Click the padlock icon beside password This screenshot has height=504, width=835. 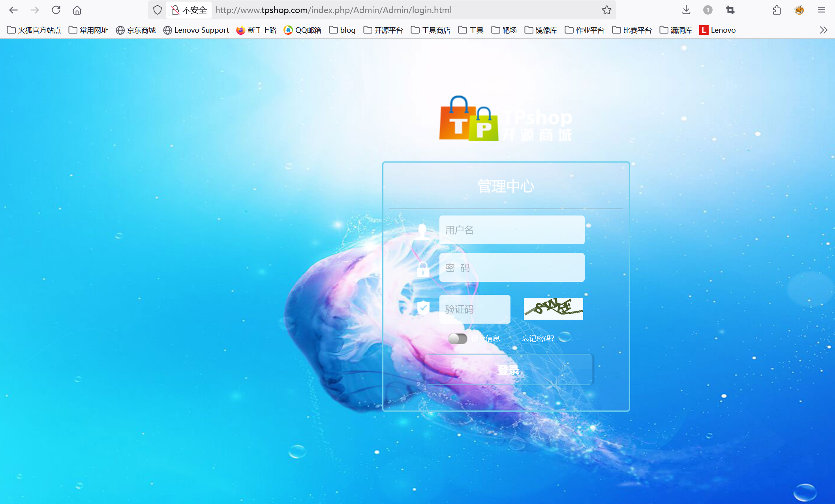(x=423, y=269)
